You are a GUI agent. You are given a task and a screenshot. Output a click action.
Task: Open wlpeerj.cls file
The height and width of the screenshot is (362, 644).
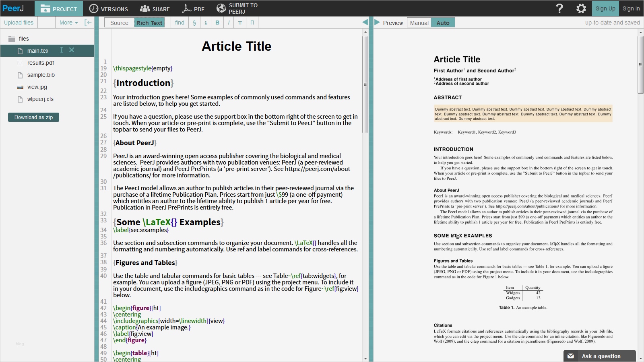[40, 99]
